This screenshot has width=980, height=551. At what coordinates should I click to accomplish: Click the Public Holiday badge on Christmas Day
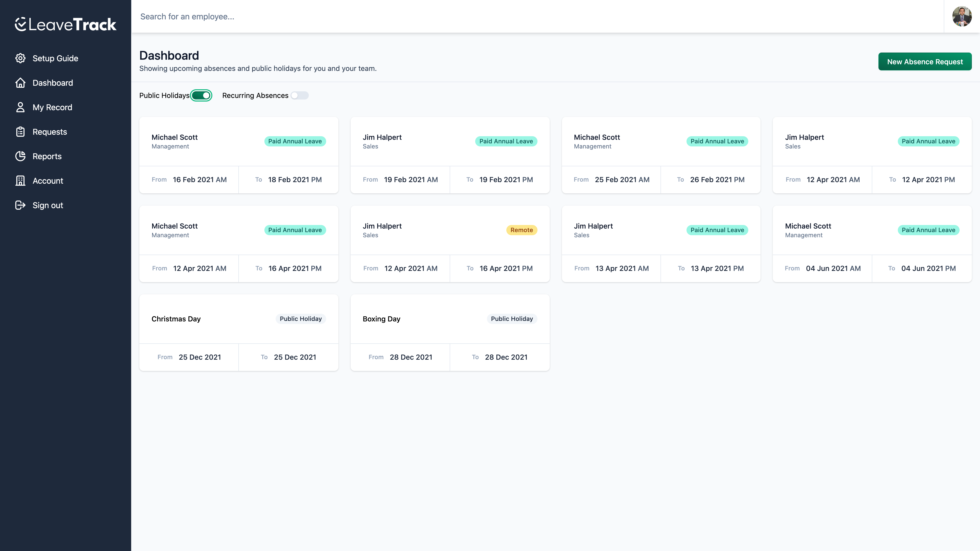click(x=301, y=319)
